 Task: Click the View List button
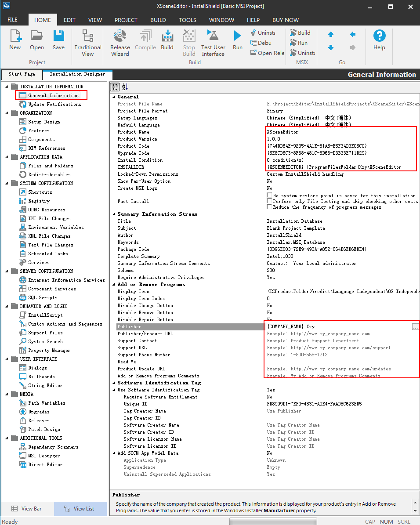pos(80,509)
